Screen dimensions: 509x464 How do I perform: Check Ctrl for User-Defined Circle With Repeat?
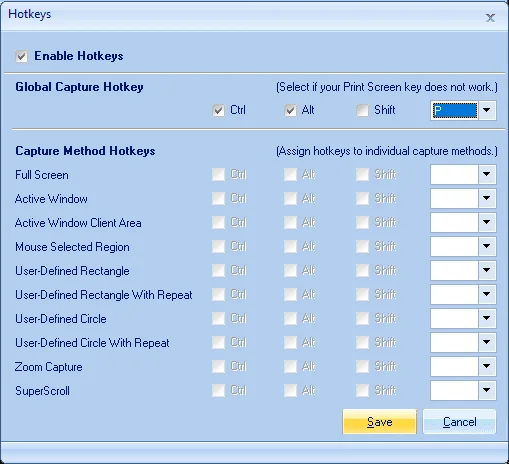coord(218,342)
